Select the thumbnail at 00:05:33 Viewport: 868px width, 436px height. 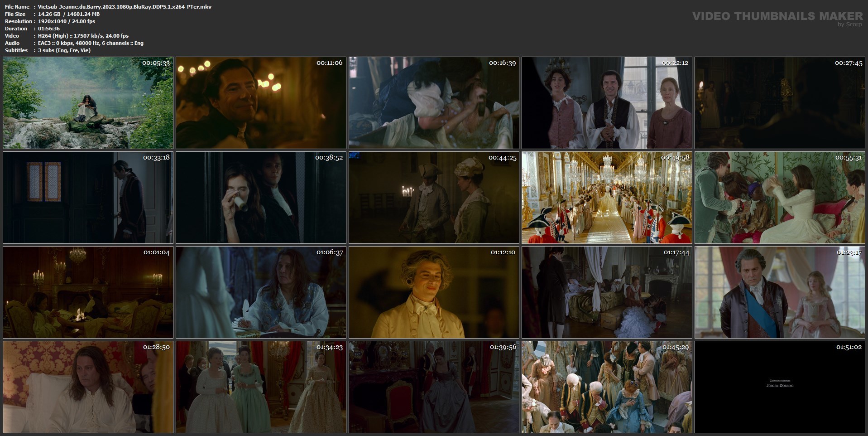(88, 103)
